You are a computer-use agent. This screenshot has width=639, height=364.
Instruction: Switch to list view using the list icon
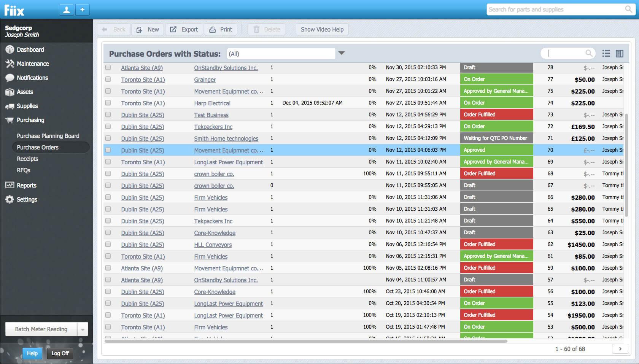606,53
